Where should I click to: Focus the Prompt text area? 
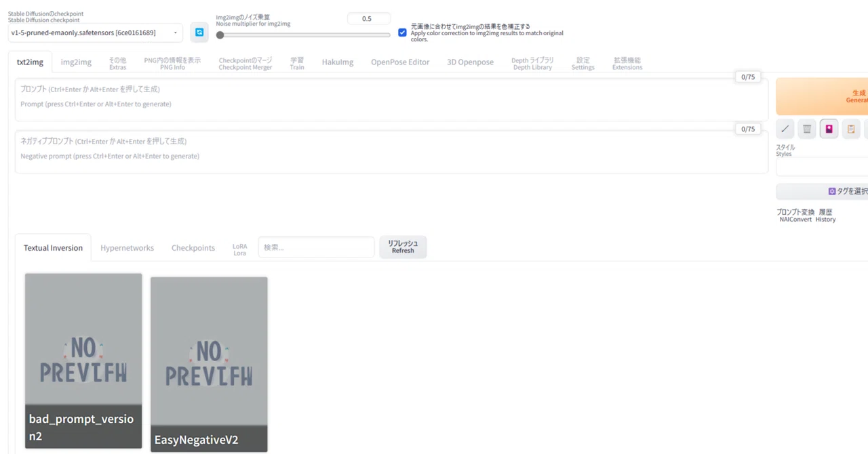tap(391, 100)
